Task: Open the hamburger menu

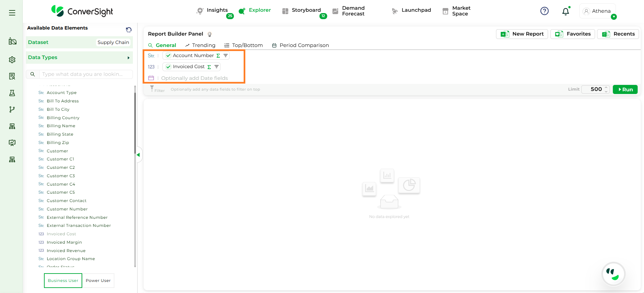Action: click(12, 13)
